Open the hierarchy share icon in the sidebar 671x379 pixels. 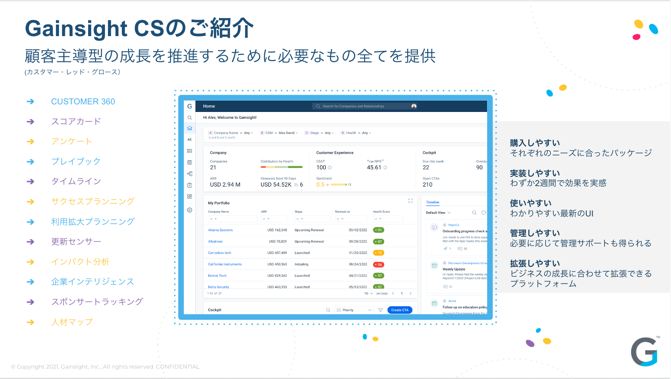190,174
